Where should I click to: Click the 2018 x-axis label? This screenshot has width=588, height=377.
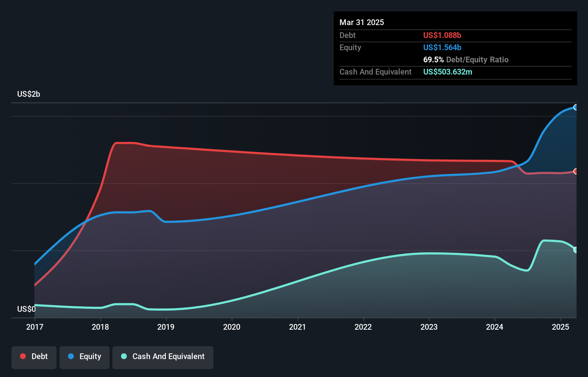point(100,327)
